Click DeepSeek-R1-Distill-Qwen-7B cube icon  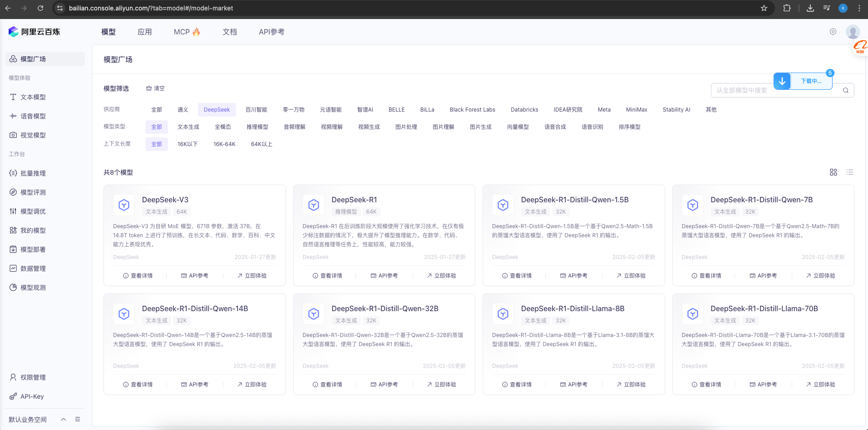click(x=693, y=205)
